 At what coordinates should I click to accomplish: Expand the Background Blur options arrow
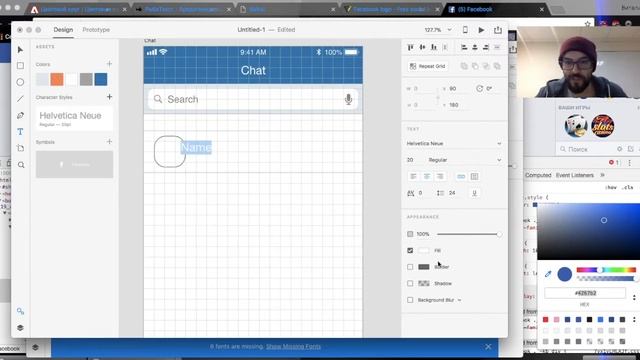click(x=460, y=300)
